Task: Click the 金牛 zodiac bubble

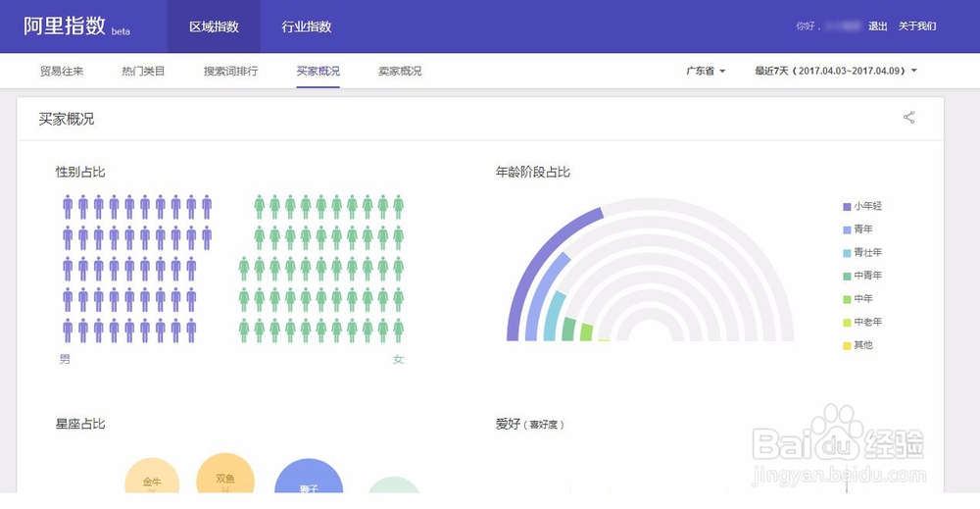Action: 152,477
